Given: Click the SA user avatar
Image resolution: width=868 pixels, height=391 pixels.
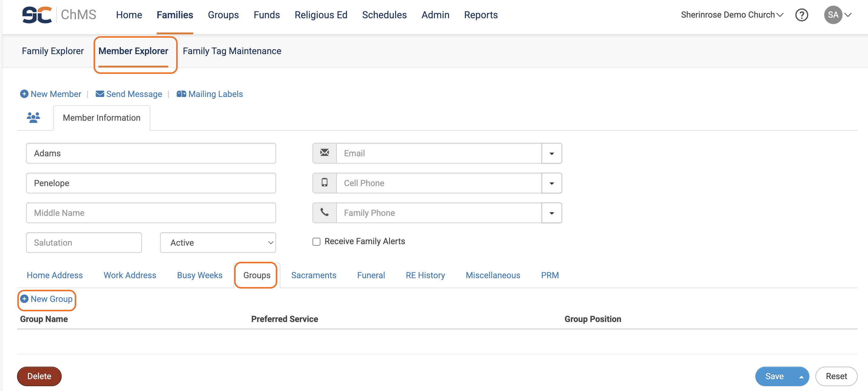Looking at the screenshot, I should [x=833, y=15].
